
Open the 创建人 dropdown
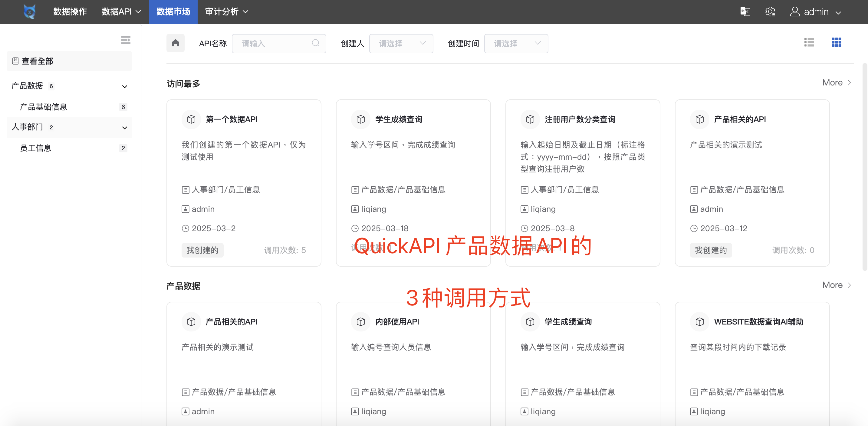(x=401, y=44)
